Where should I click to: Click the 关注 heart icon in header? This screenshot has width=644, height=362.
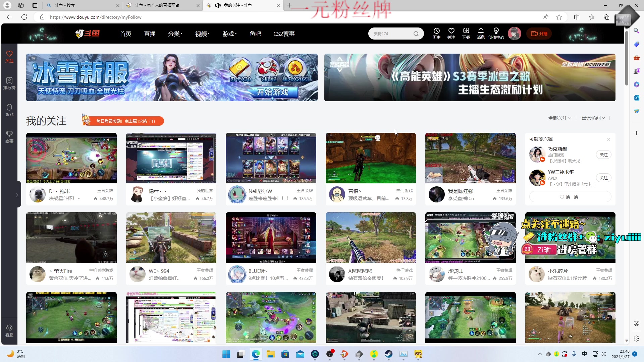pos(451,34)
